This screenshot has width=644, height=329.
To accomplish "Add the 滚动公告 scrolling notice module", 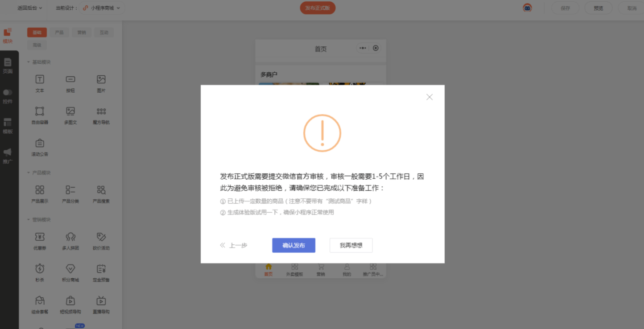I will (x=40, y=148).
